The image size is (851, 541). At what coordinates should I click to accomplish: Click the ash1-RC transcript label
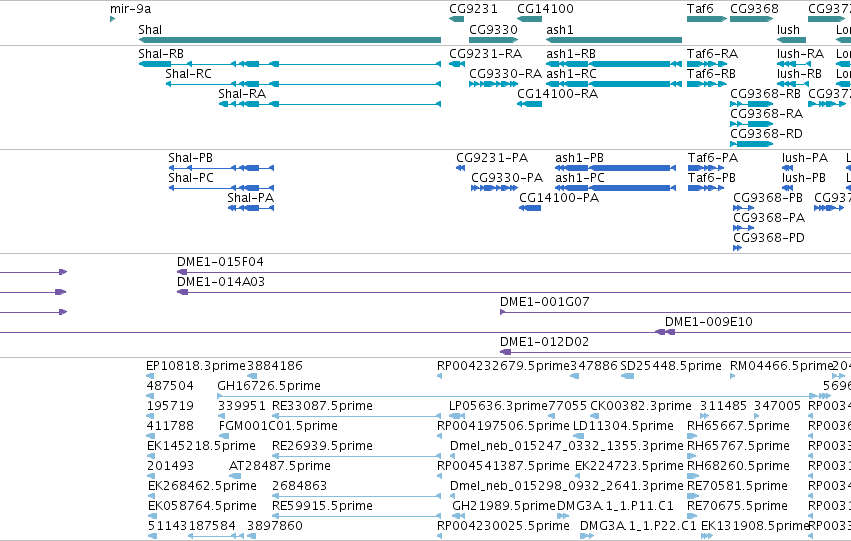coord(571,74)
